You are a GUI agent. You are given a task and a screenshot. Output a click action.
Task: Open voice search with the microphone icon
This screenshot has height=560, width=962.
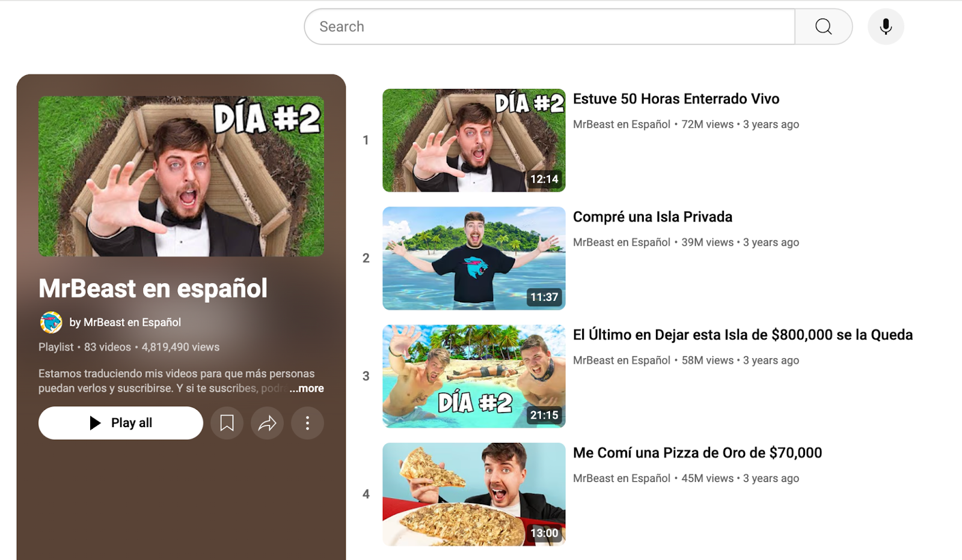click(885, 26)
